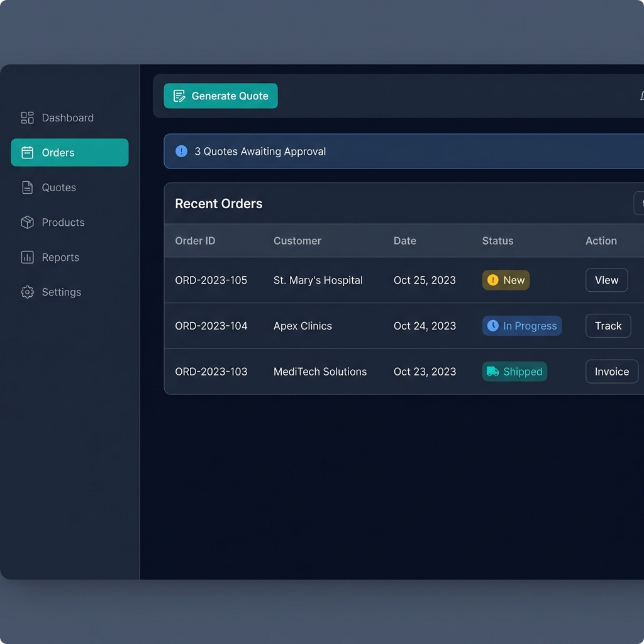Click the Shipped status badge
Screen dimensions: 644x644
pos(514,371)
